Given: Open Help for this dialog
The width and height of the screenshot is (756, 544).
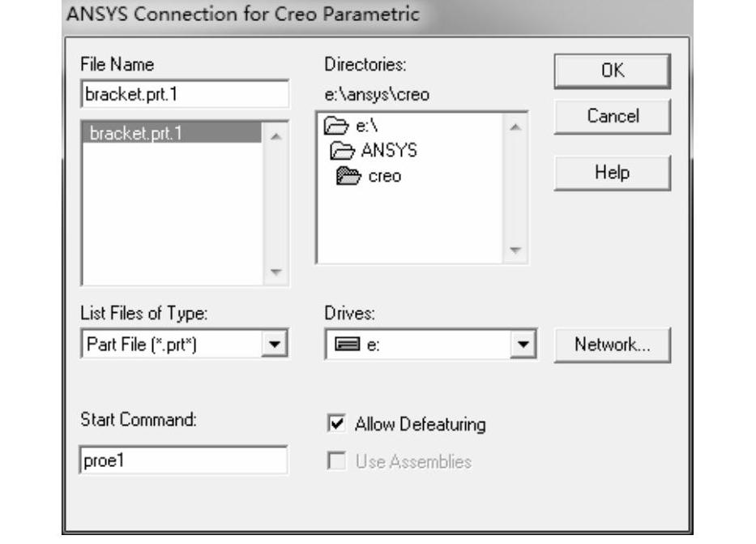Looking at the screenshot, I should 612,172.
